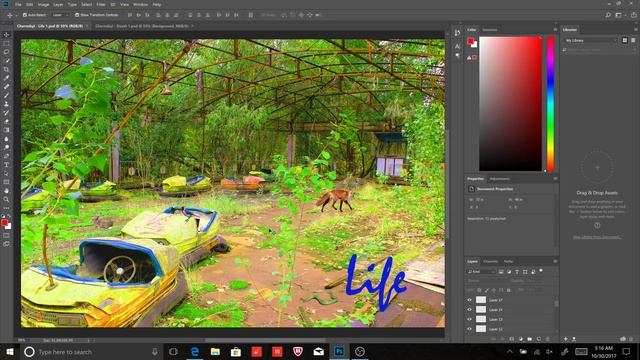Add new adjustment layer from Layers footer

click(x=521, y=339)
